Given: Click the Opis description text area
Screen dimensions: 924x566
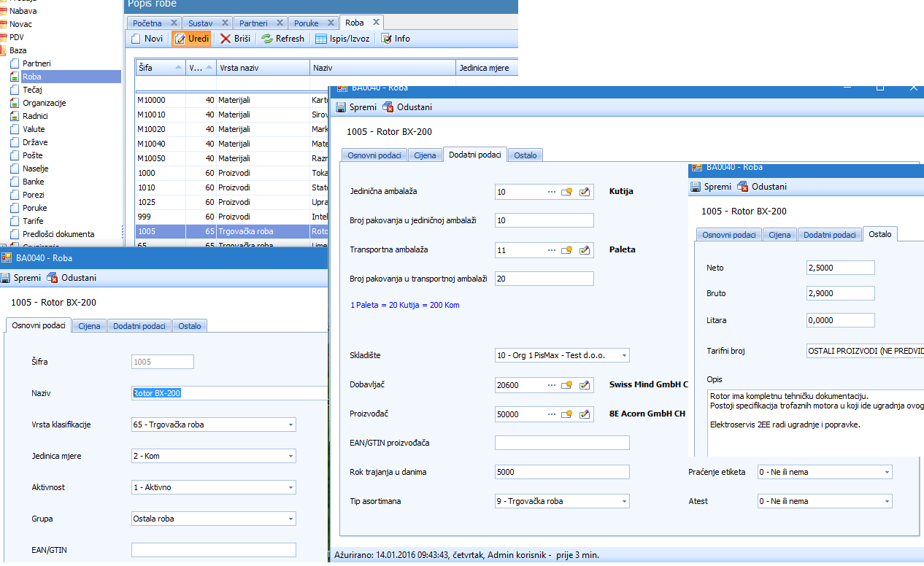Looking at the screenshot, I should coord(815,423).
